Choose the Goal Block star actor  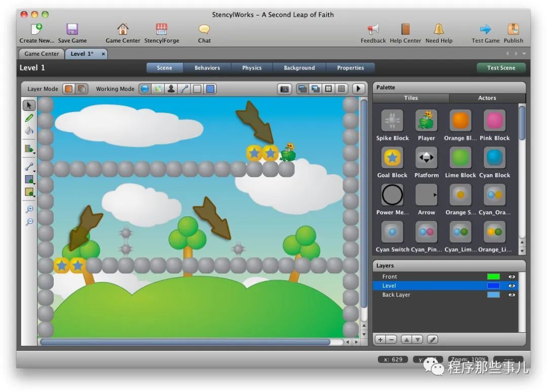392,158
